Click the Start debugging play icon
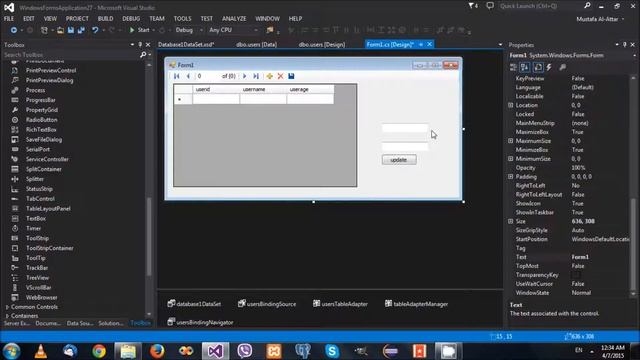The image size is (640, 360). click(132, 30)
